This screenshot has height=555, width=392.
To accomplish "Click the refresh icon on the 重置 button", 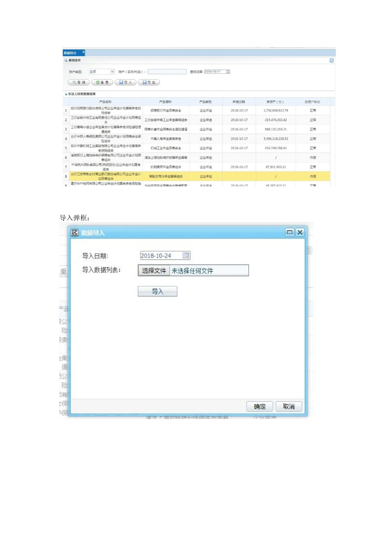I will click(x=97, y=82).
